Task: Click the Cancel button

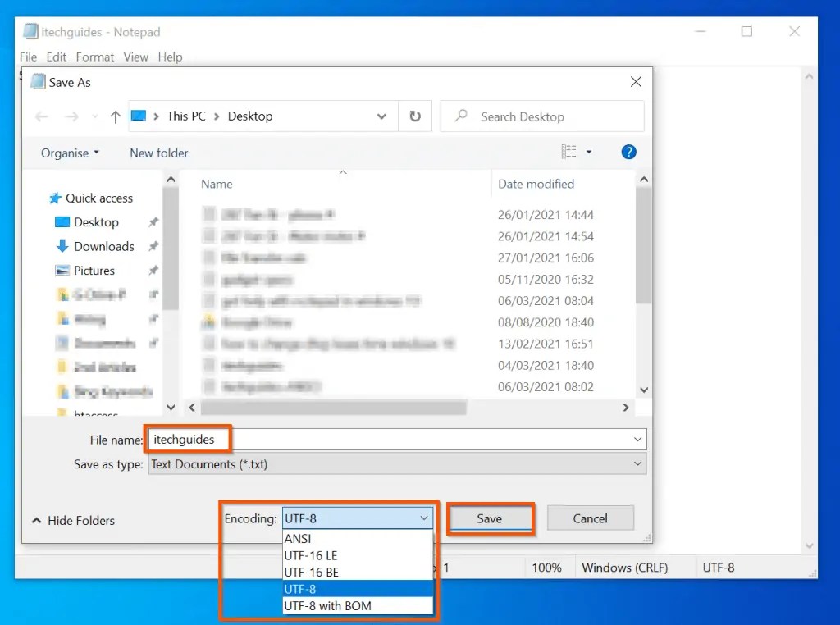Action: 590,518
